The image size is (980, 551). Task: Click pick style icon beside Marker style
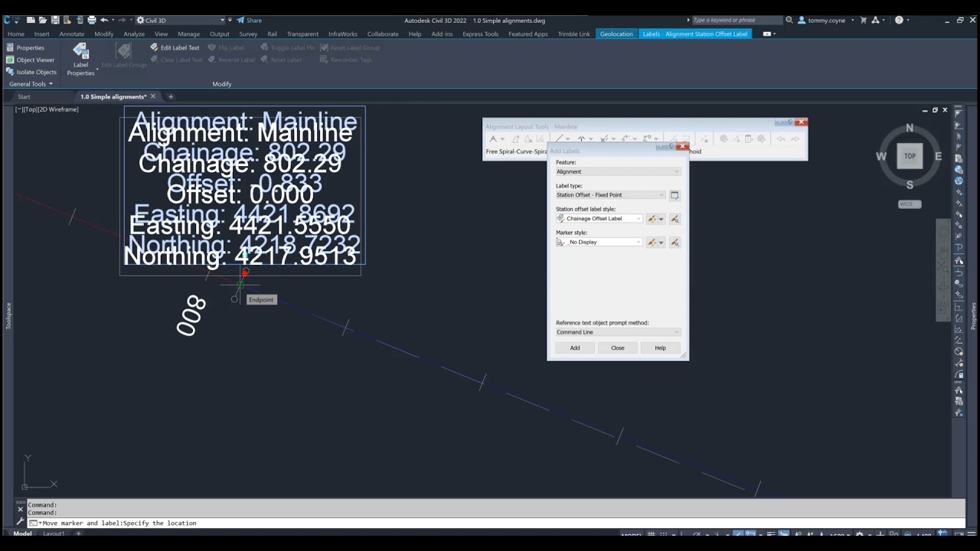coord(675,243)
